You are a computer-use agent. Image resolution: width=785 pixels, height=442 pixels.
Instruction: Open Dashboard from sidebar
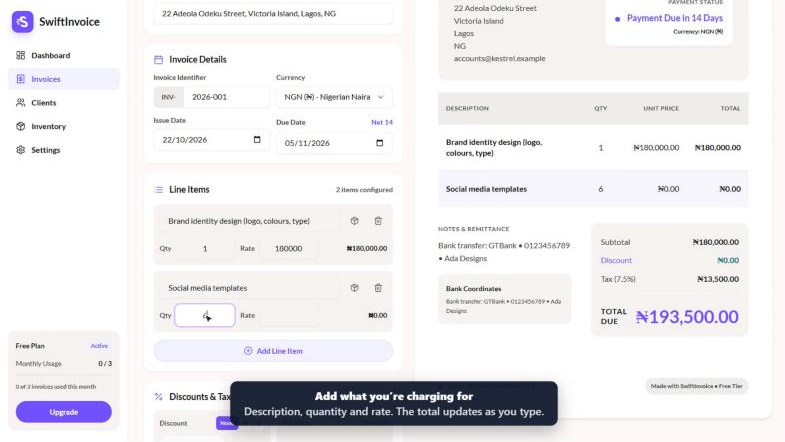tap(64, 55)
